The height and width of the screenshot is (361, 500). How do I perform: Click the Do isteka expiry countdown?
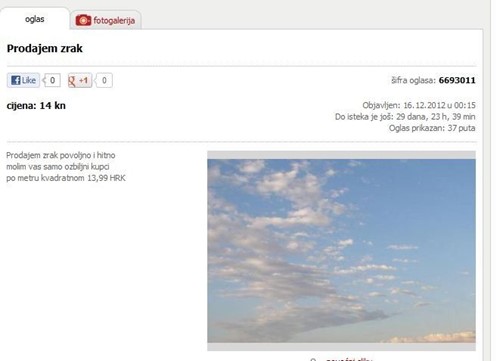tap(405, 117)
